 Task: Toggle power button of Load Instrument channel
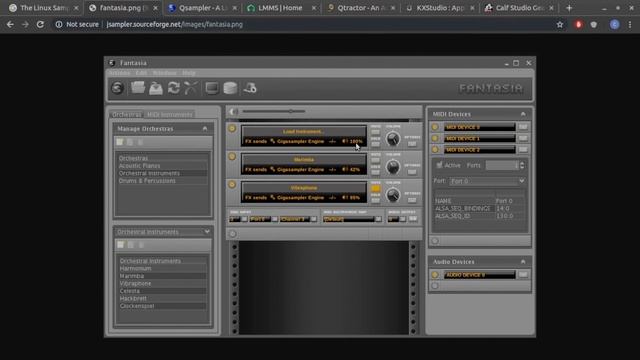(x=232, y=129)
